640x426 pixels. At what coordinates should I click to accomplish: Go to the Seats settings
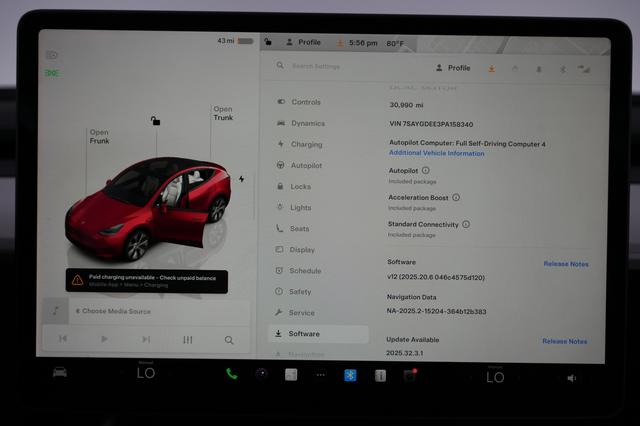point(293,229)
